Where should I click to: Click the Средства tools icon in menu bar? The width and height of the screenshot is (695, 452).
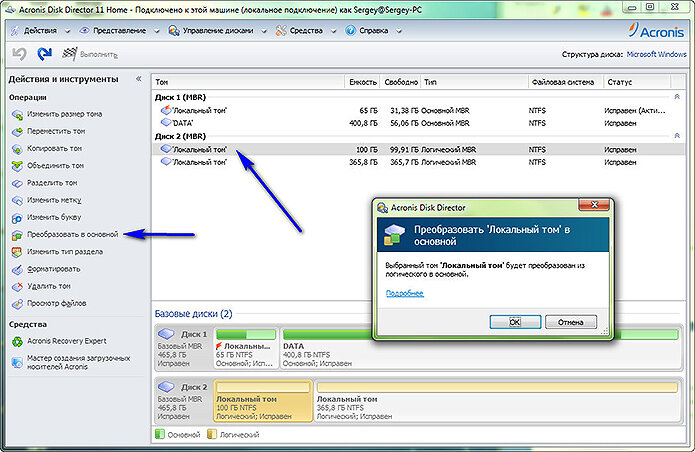[x=281, y=30]
